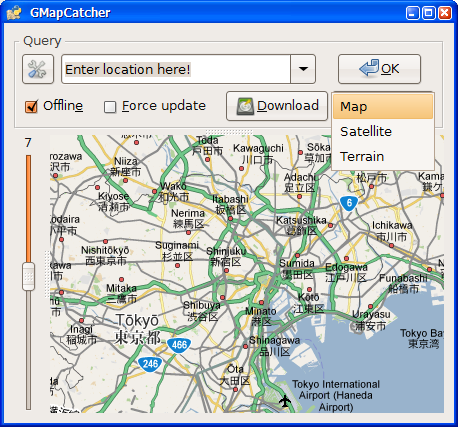The height and width of the screenshot is (427, 458).
Task: Click the Download button
Action: [x=277, y=106]
